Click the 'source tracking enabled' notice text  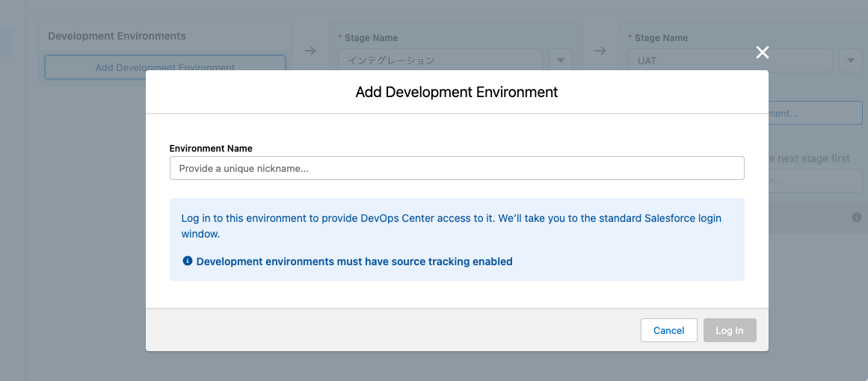pyautogui.click(x=354, y=261)
